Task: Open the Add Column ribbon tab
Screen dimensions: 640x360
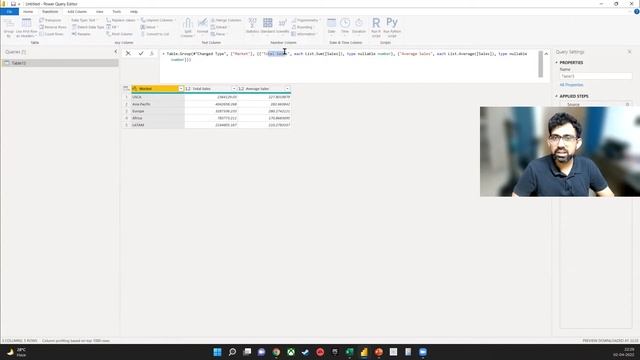Action: [77, 12]
